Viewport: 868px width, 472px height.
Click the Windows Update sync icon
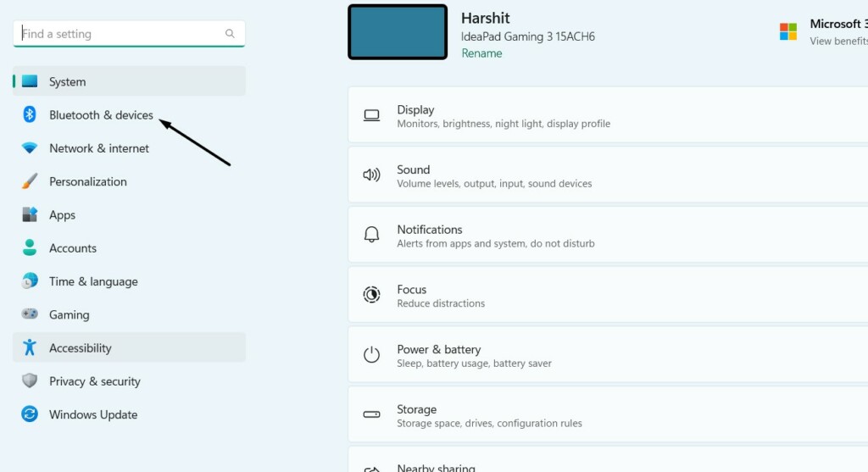[30, 414]
